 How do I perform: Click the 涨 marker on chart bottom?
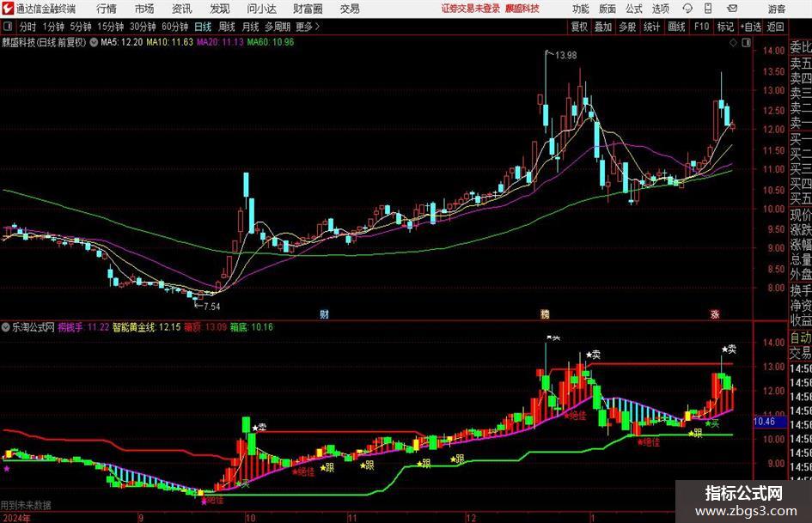click(715, 313)
